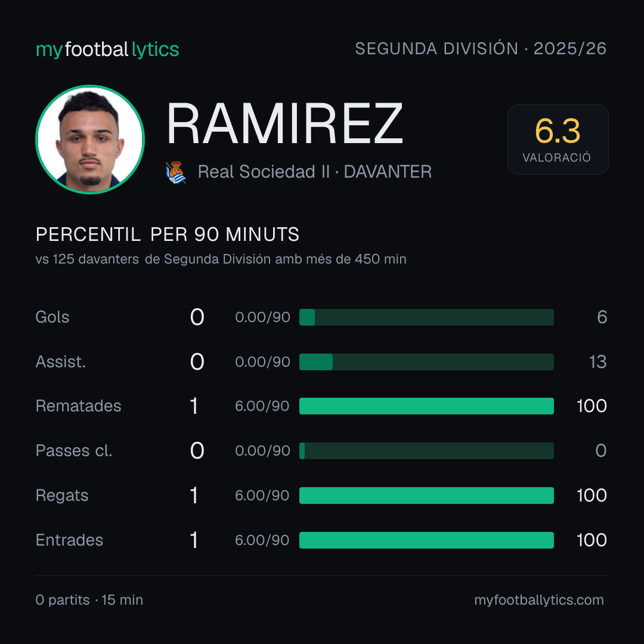The width and height of the screenshot is (644, 644).
Task: Click the Gols percentile bar
Action: point(426,317)
